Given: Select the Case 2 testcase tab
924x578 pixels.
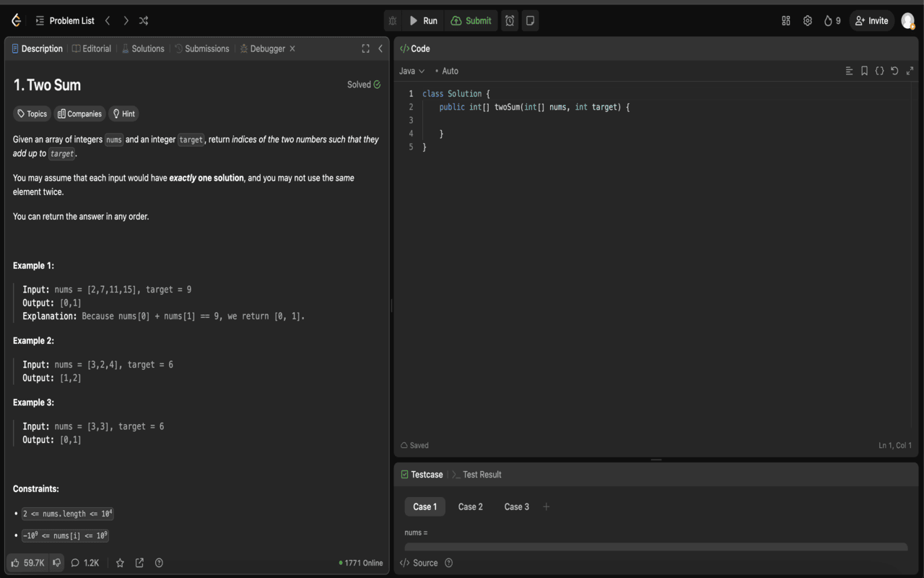Looking at the screenshot, I should (x=470, y=506).
